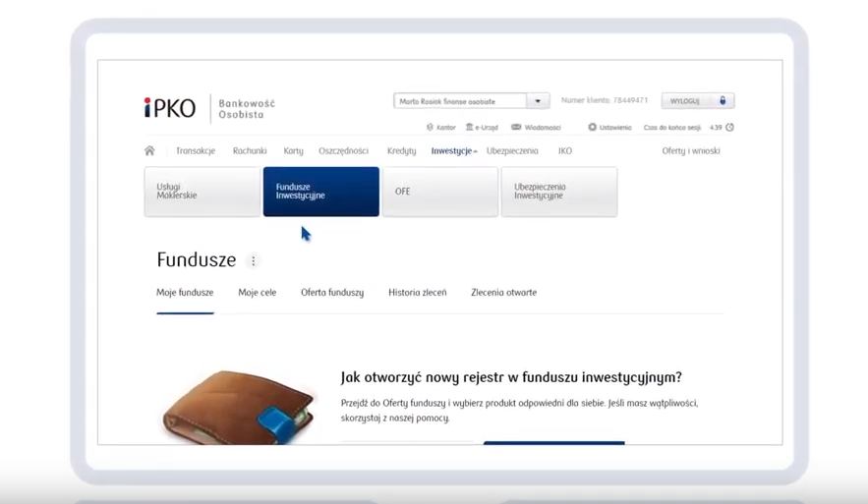868x504 pixels.
Task: Click the iPKO logo
Action: [x=170, y=108]
